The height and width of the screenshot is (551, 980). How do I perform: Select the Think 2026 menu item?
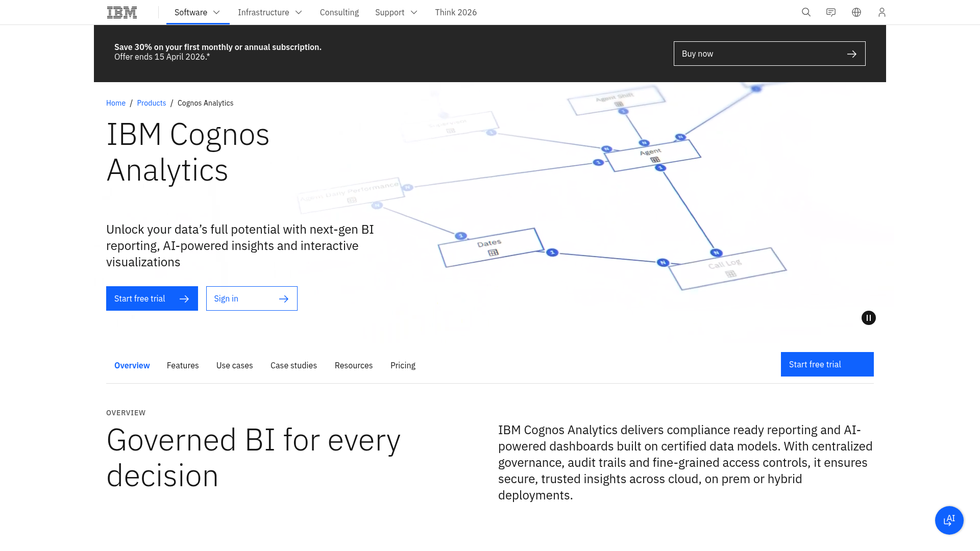[456, 12]
